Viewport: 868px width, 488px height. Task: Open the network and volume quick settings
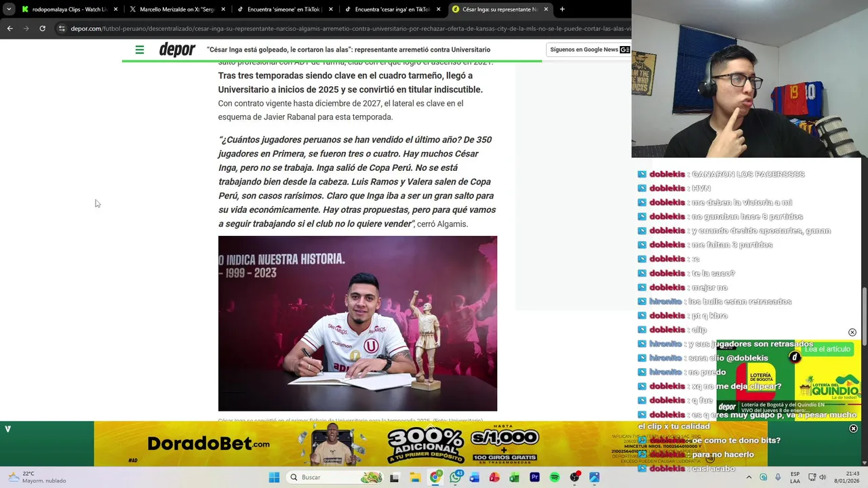pyautogui.click(x=816, y=477)
